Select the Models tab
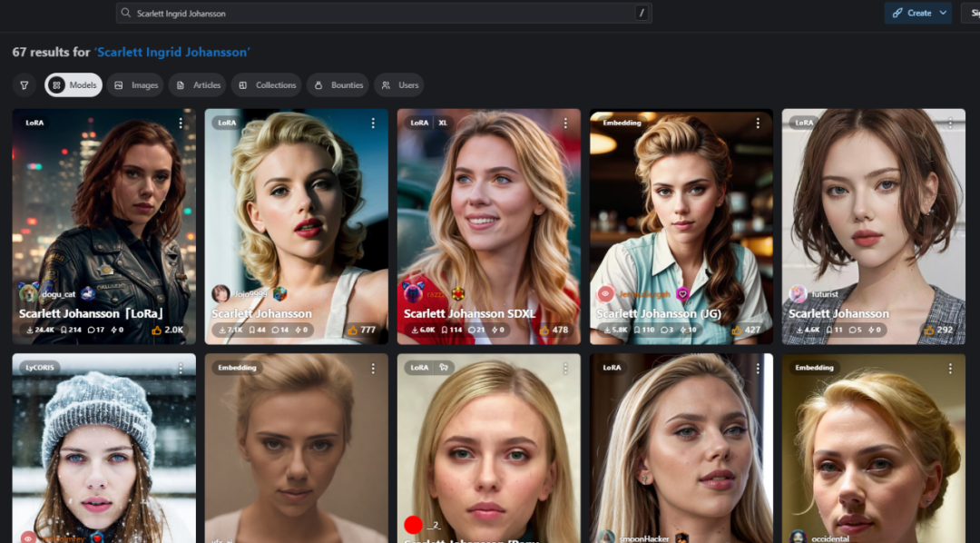 coord(73,85)
